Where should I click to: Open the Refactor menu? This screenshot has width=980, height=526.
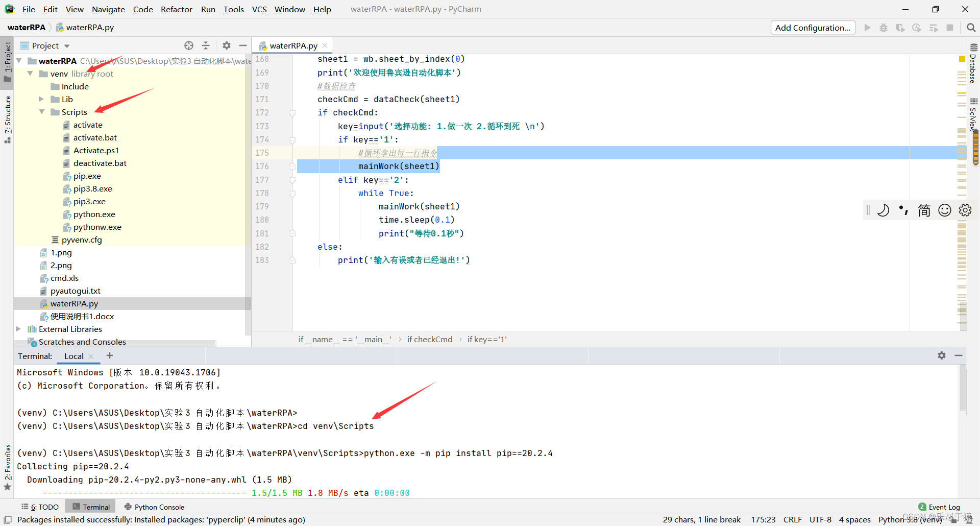[176, 9]
